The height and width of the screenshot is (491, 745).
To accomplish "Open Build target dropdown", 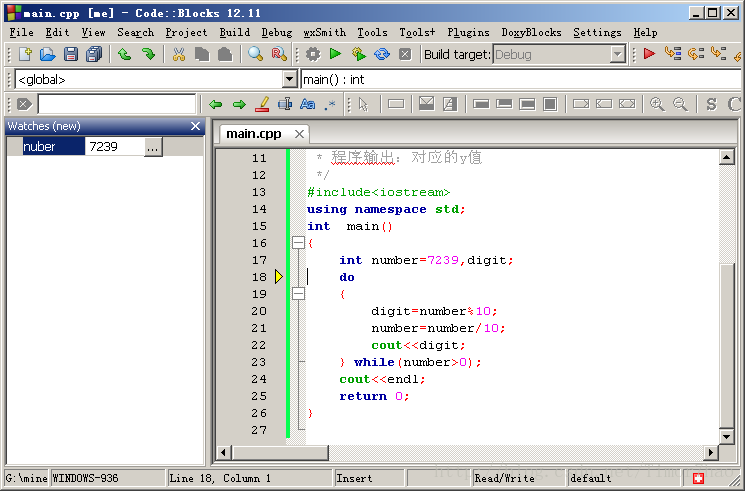I will click(x=617, y=54).
